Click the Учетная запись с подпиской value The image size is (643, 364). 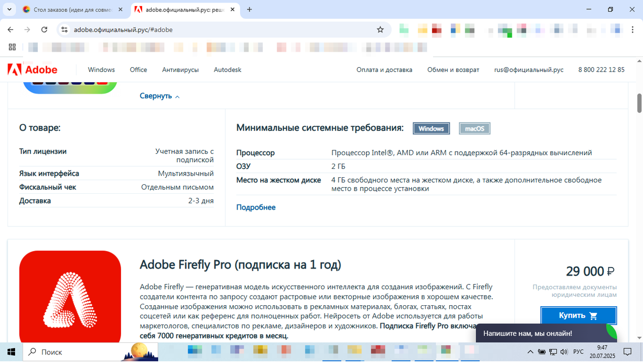[x=184, y=156]
